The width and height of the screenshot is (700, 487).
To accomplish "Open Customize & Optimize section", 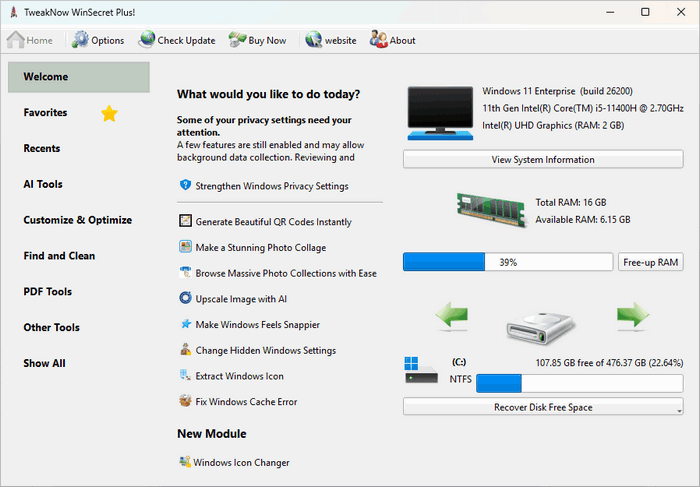I will point(78,220).
